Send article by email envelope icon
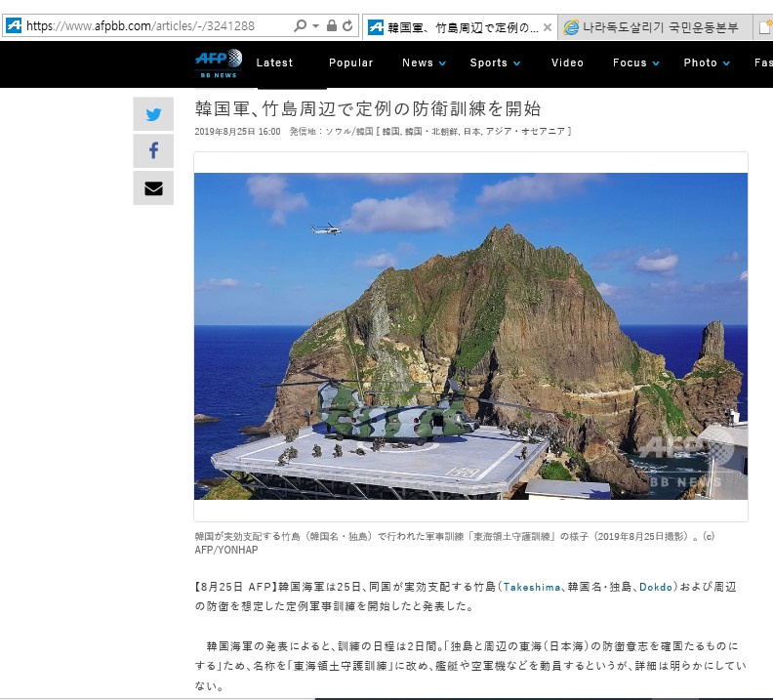This screenshot has height=700, width=773. 153,188
